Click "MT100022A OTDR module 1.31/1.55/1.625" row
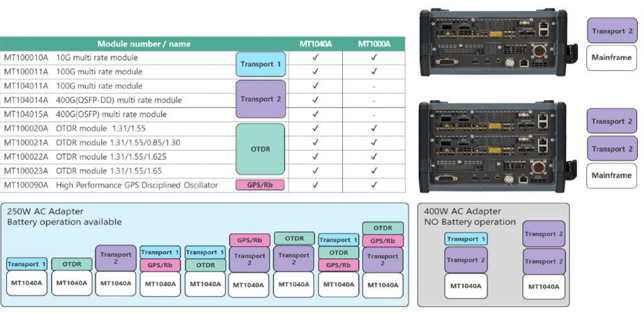Viewport: 644px width, 313px height. coord(203,157)
